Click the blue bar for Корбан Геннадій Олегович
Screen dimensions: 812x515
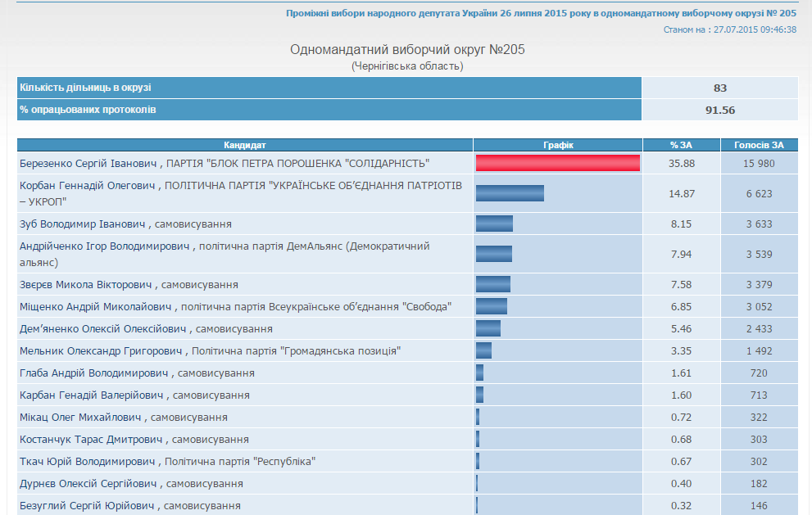[510, 193]
